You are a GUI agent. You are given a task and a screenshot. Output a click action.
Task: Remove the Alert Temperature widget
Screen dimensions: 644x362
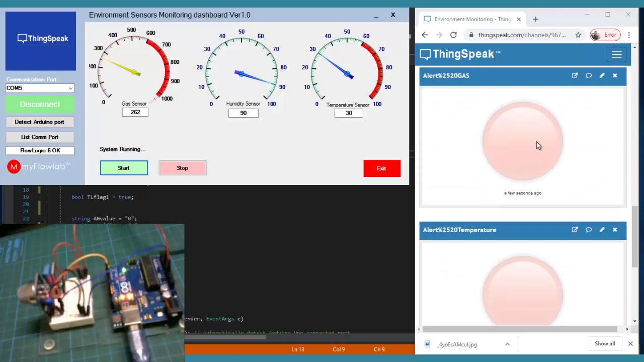[x=615, y=230]
